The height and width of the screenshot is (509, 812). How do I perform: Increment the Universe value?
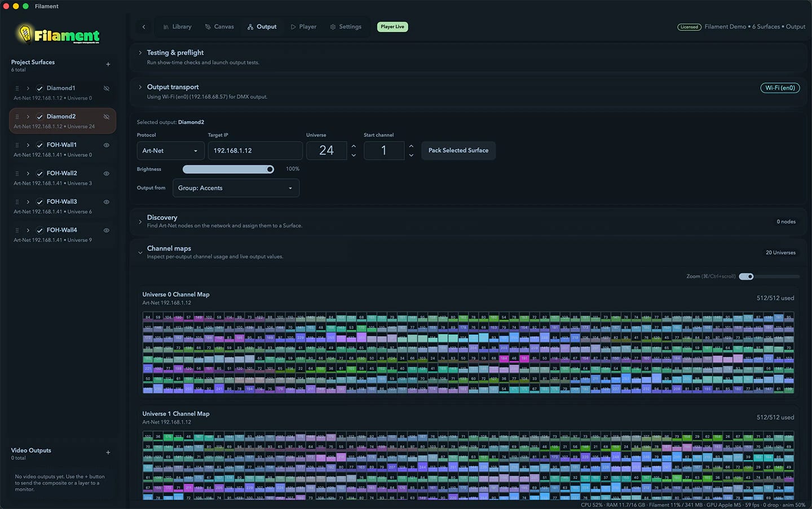pos(354,146)
